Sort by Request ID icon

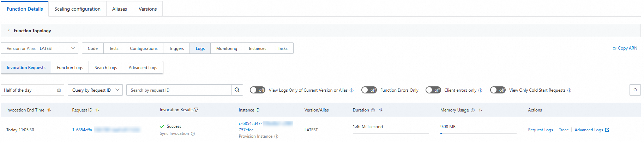(97, 110)
